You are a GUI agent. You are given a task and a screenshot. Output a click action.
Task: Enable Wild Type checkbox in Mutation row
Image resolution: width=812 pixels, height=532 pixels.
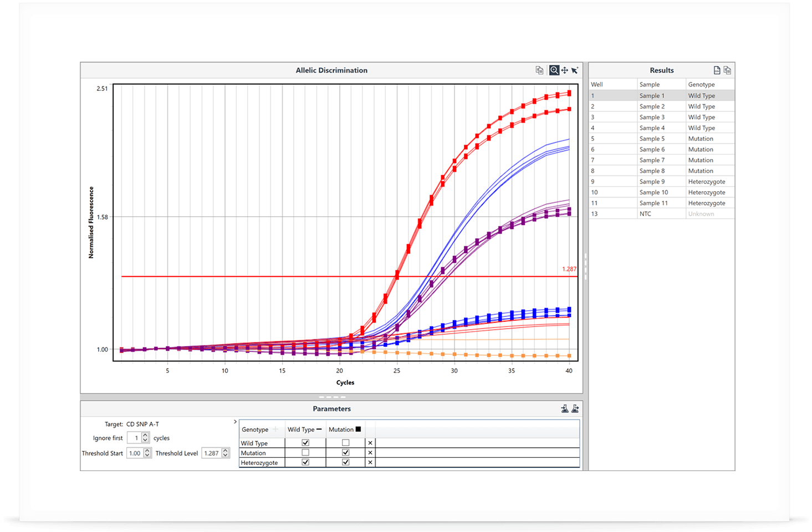pyautogui.click(x=305, y=453)
